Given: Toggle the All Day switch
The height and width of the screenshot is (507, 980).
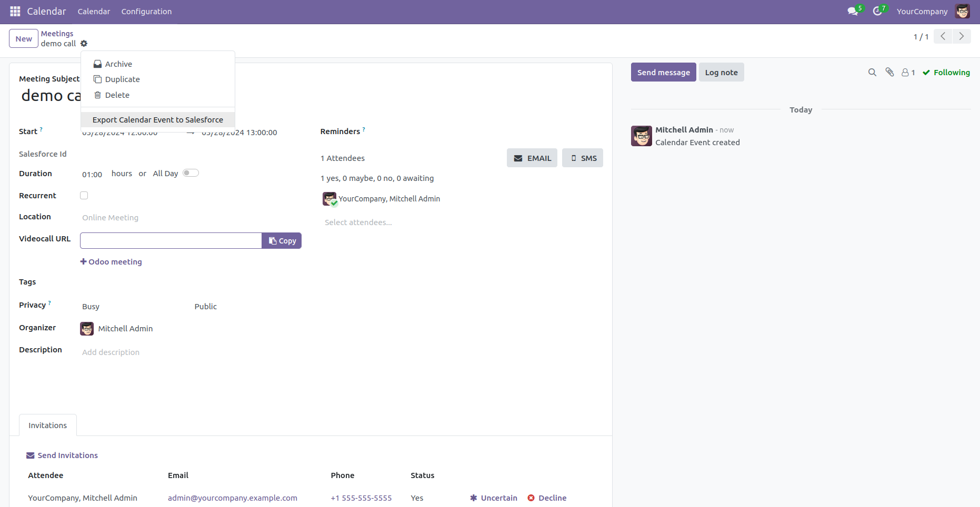Looking at the screenshot, I should 191,173.
